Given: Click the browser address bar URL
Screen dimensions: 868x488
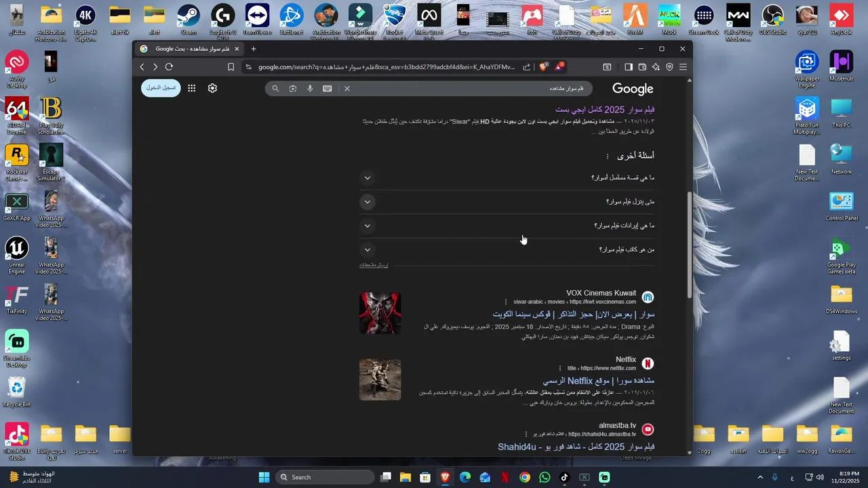Looking at the screenshot, I should pos(387,67).
